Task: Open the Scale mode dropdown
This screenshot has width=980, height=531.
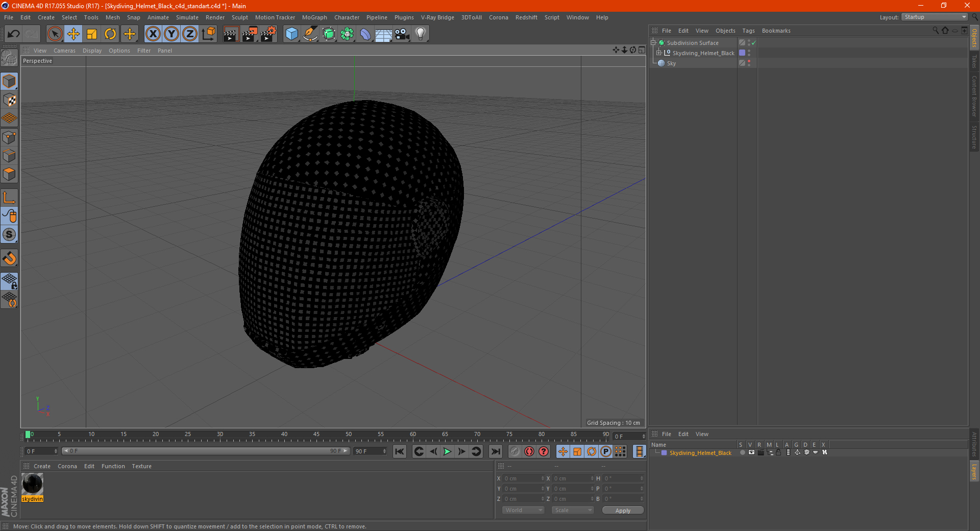Action: [x=573, y=510]
